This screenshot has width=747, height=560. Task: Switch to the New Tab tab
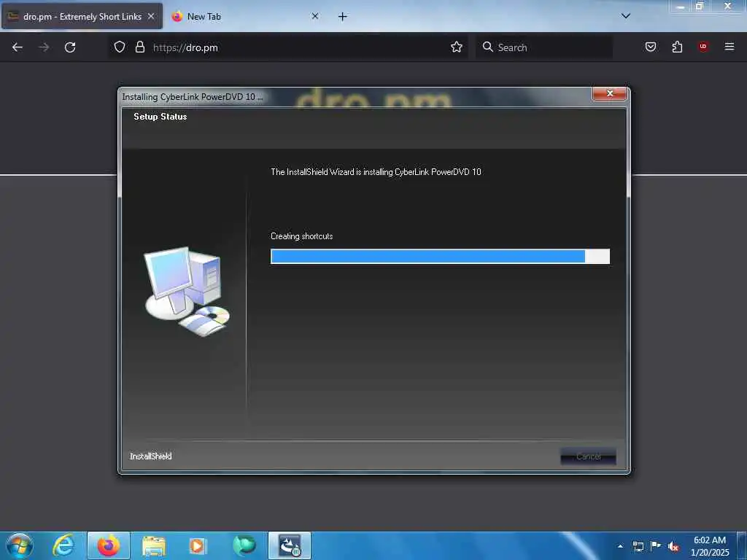pos(245,17)
